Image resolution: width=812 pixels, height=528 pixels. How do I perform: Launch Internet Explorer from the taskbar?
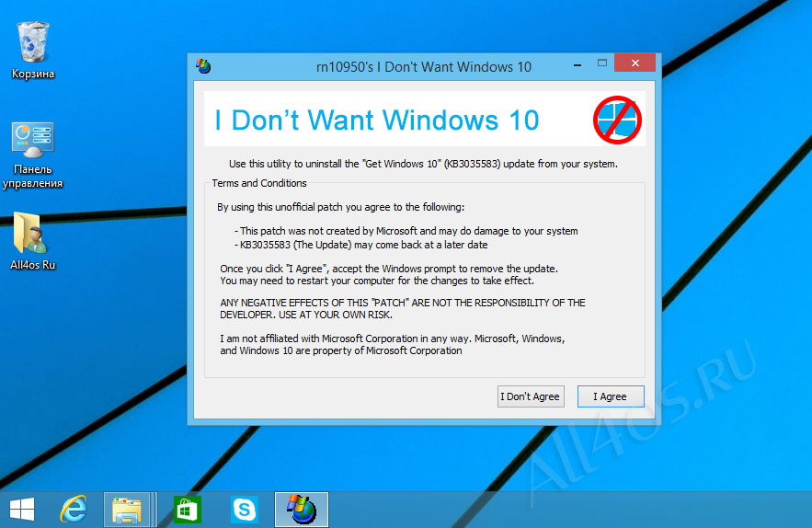(73, 510)
